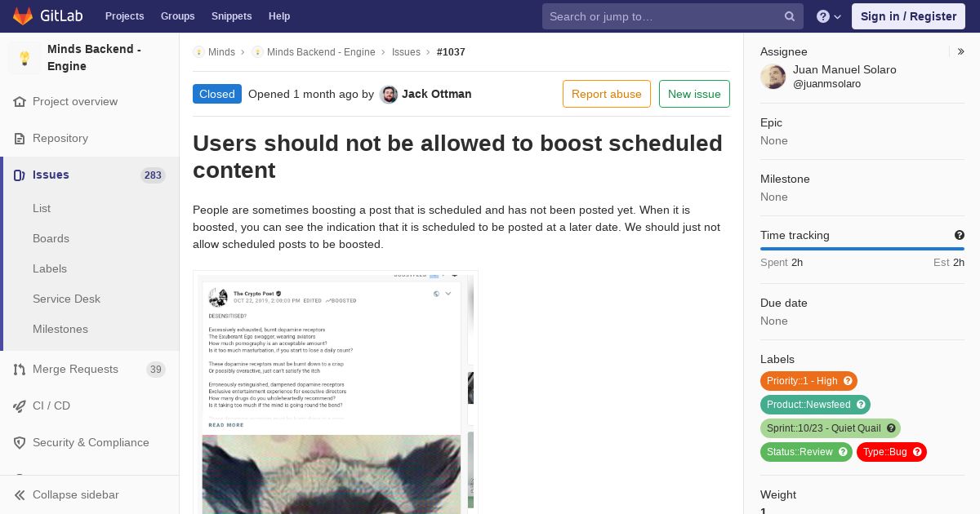
Task: Click Product::Newsfeed label help icon
Action: pos(861,405)
